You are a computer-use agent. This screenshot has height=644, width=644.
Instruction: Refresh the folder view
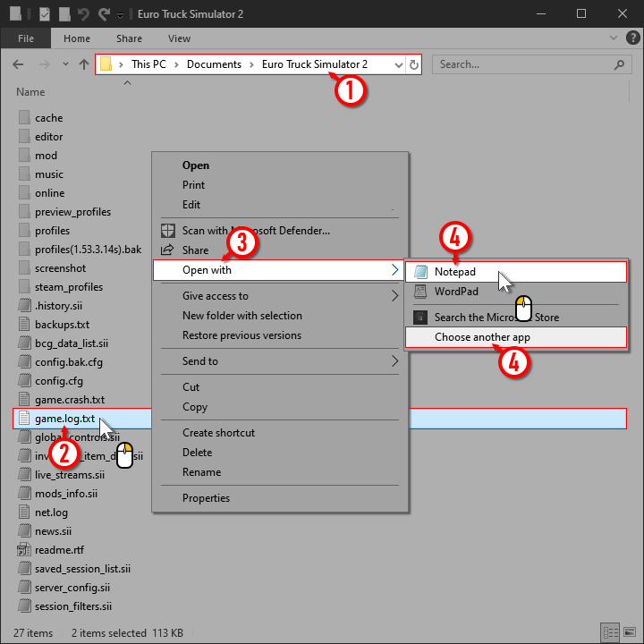pos(414,64)
